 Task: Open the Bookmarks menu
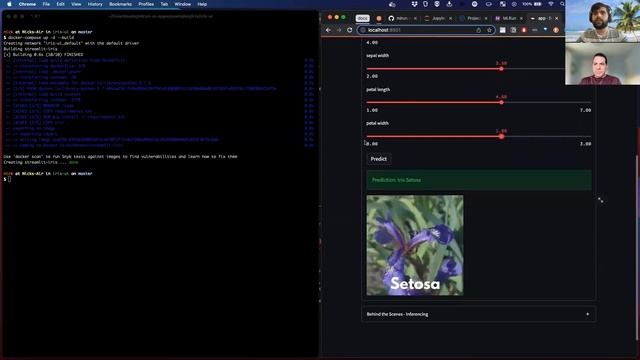[x=120, y=4]
